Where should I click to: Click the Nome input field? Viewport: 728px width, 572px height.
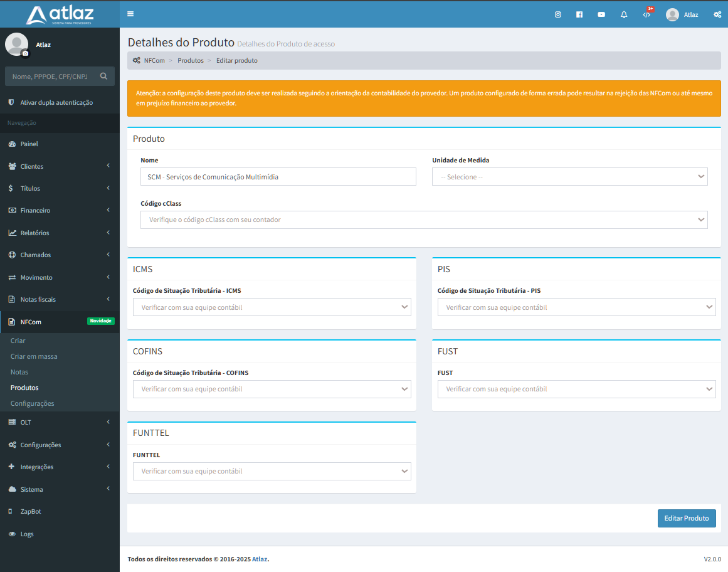coord(278,177)
